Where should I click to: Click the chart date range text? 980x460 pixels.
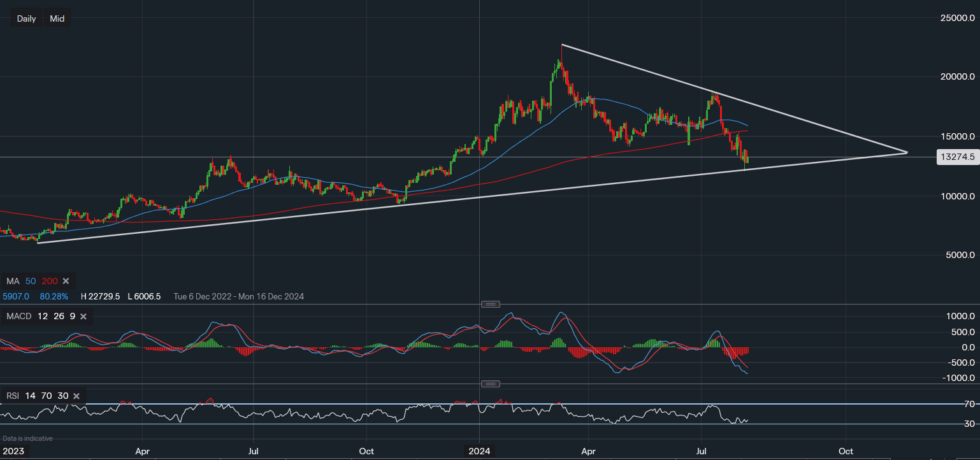238,296
